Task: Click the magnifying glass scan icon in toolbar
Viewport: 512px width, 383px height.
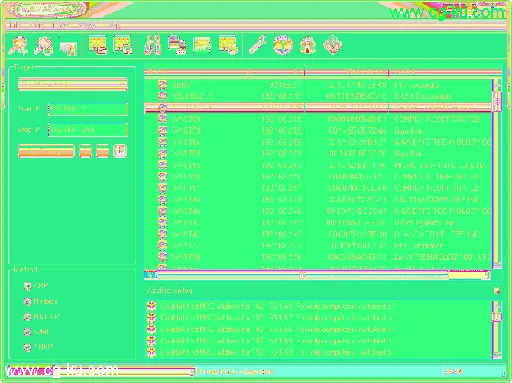Action: (x=18, y=46)
